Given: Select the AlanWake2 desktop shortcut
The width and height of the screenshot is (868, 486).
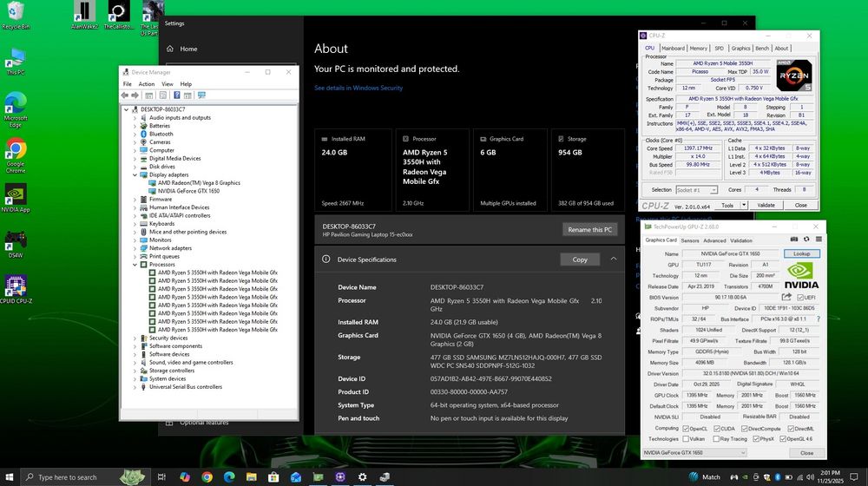Looking at the screenshot, I should (84, 15).
